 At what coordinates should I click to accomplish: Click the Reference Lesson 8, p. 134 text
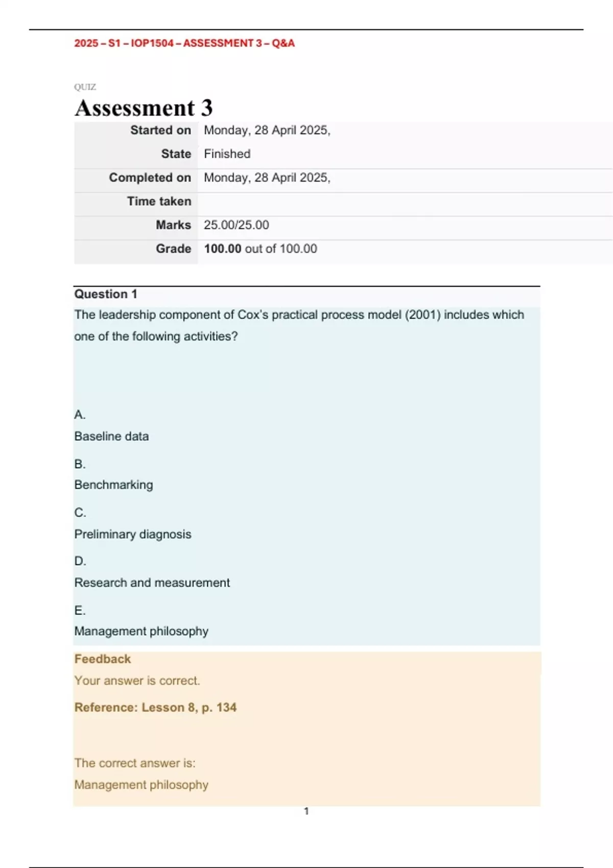[x=155, y=708]
